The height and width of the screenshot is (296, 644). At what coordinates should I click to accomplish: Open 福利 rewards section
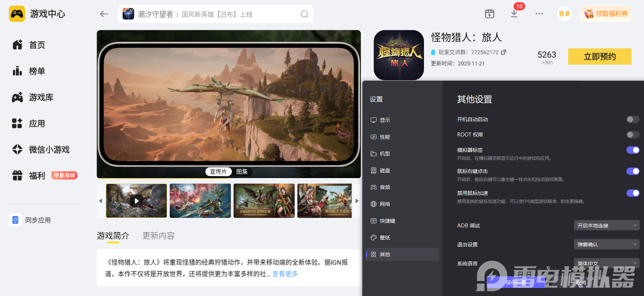[x=29, y=176]
